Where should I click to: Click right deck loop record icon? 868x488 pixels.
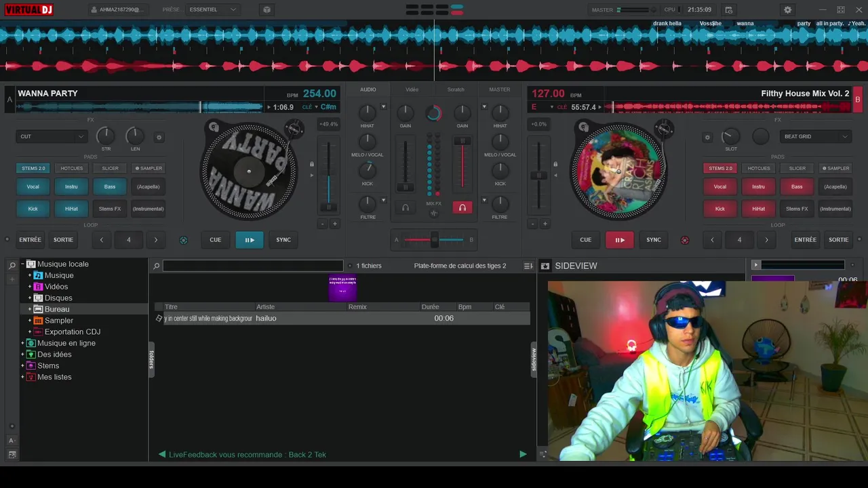point(684,240)
